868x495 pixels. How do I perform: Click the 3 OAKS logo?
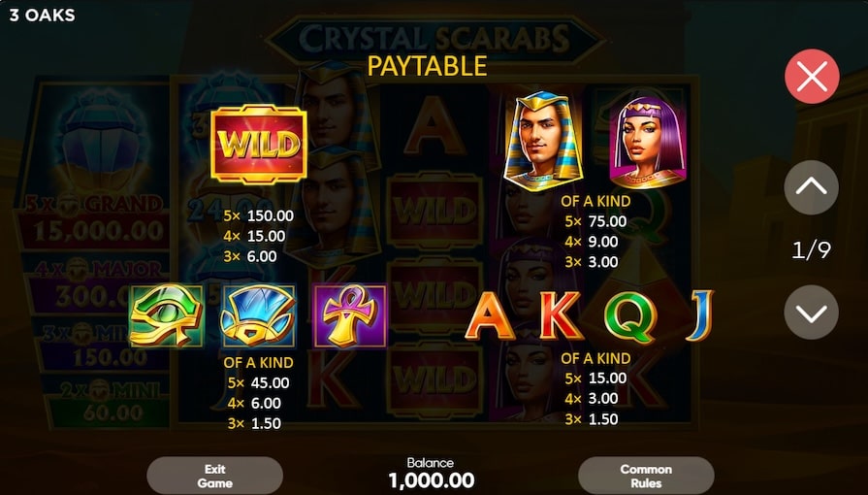[x=42, y=15]
